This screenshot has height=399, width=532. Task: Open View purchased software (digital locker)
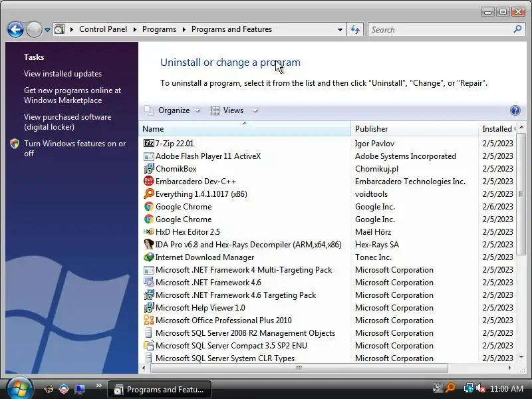point(68,122)
